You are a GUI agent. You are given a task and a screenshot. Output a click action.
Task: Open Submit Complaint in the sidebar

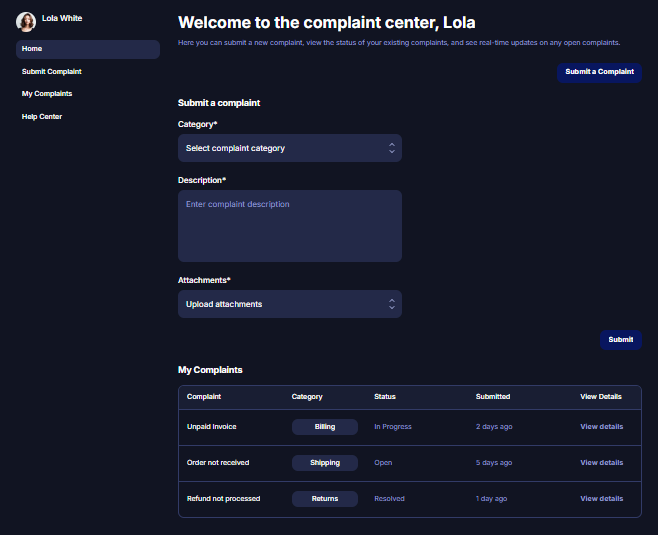pyautogui.click(x=51, y=72)
